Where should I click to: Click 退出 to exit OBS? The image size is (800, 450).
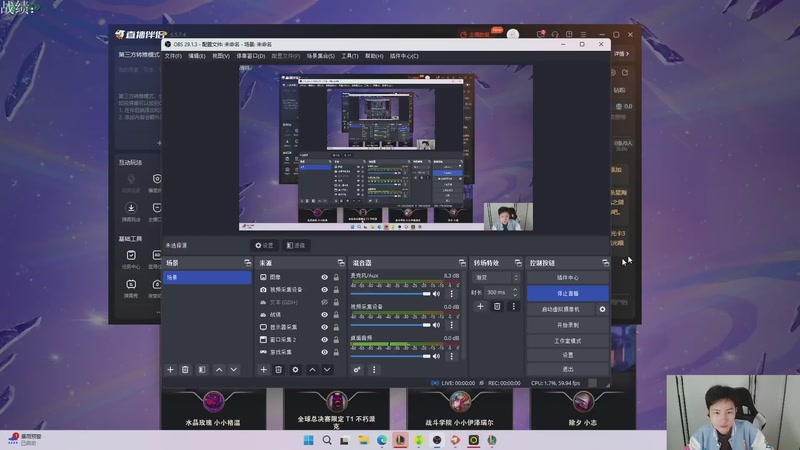(x=567, y=369)
